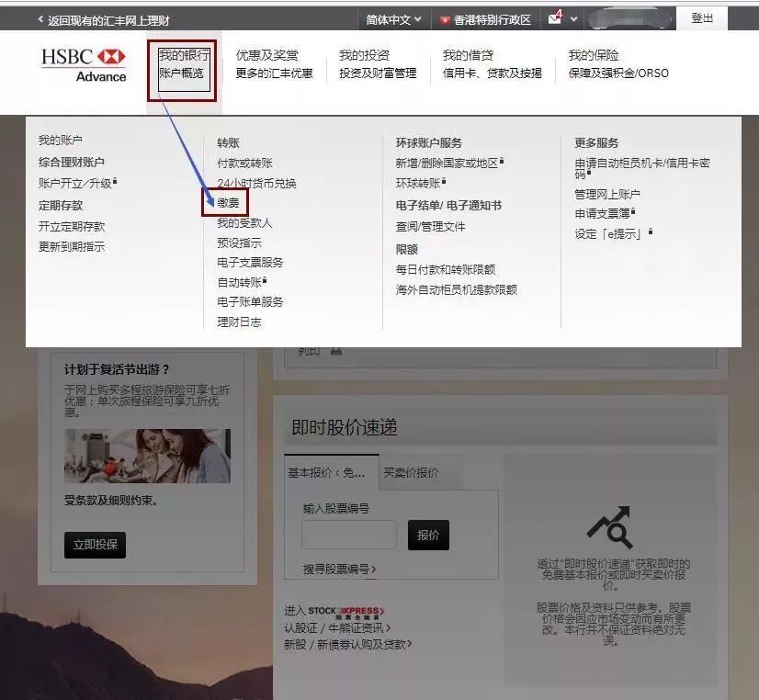The height and width of the screenshot is (700, 759).
Task: Open the 我的借贷 menu
Action: [x=492, y=64]
